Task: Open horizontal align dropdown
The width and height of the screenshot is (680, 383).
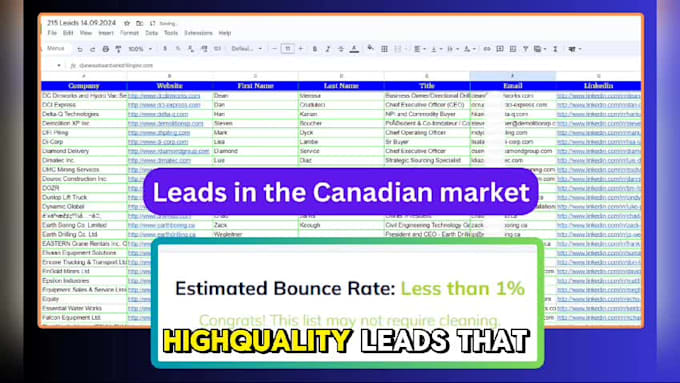Action: [419, 49]
